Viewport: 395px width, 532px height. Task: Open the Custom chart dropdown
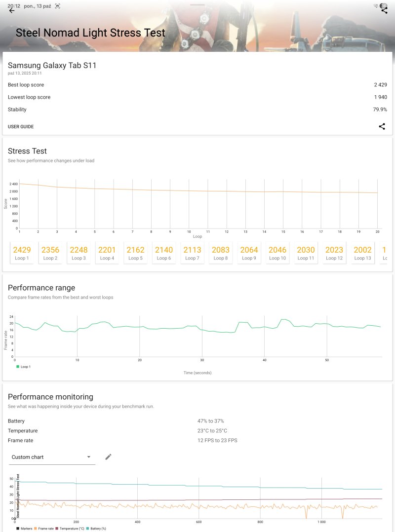tap(52, 457)
